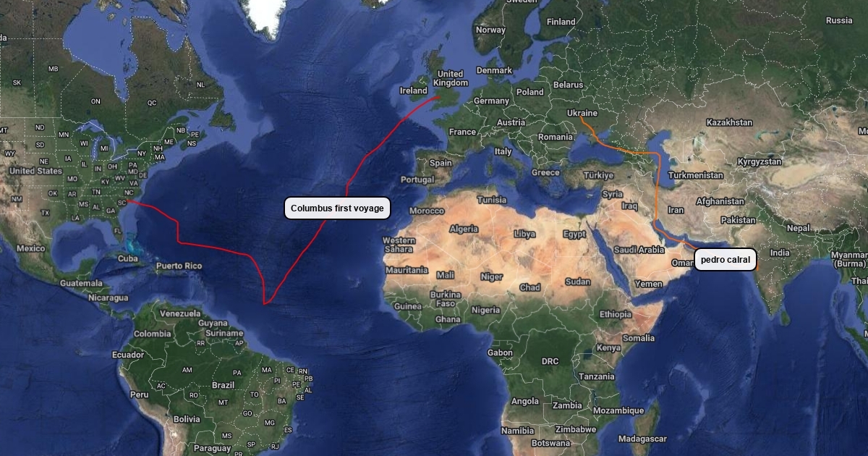This screenshot has height=456, width=868.
Task: Select the Ethiopia label
Action: click(615, 314)
